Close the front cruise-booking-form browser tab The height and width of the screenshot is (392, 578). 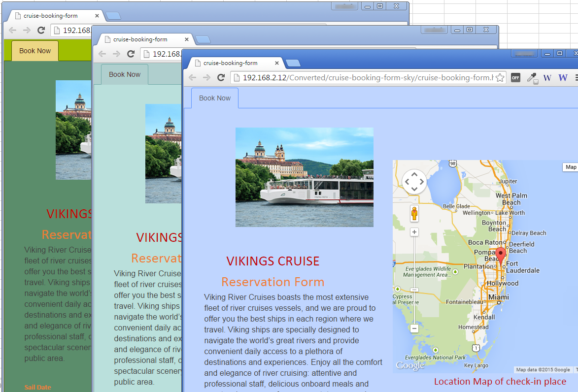[x=277, y=63]
